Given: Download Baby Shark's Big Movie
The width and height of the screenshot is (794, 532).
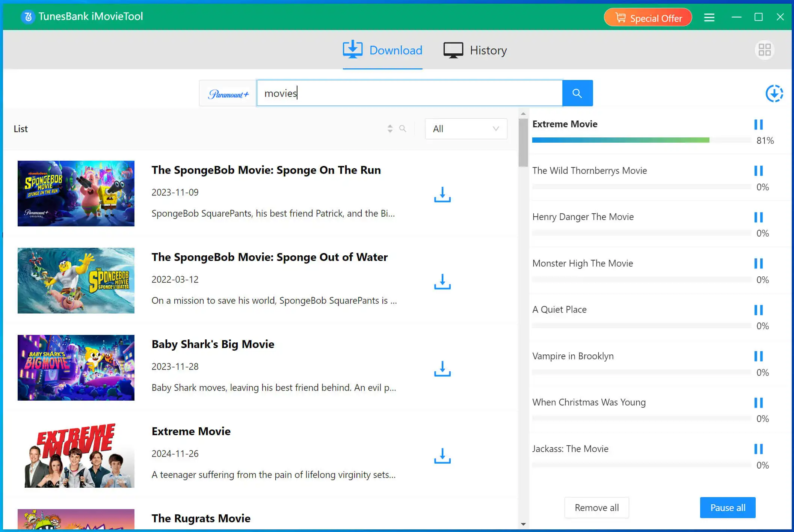Looking at the screenshot, I should 442,369.
